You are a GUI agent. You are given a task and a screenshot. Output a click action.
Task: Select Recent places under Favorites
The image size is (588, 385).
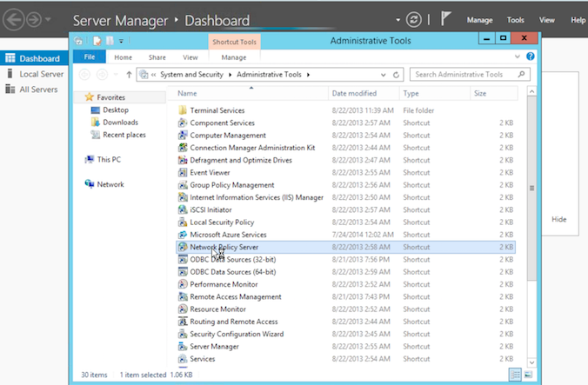point(118,135)
